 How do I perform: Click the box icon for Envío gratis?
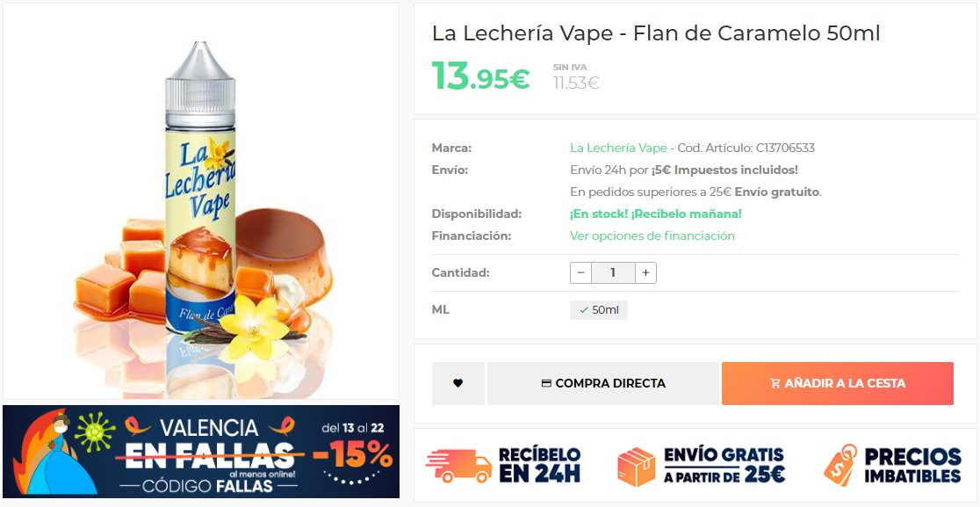637,467
